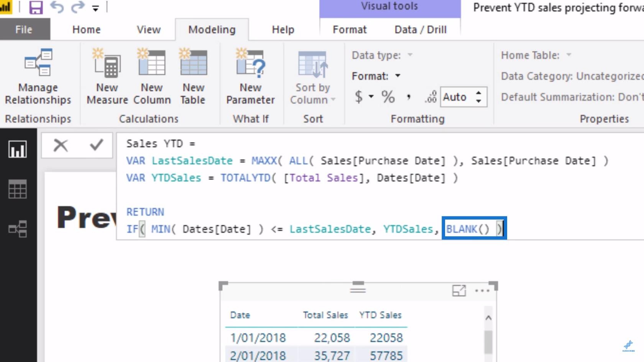
Task: Commit the formula with the checkmark
Action: (96, 145)
